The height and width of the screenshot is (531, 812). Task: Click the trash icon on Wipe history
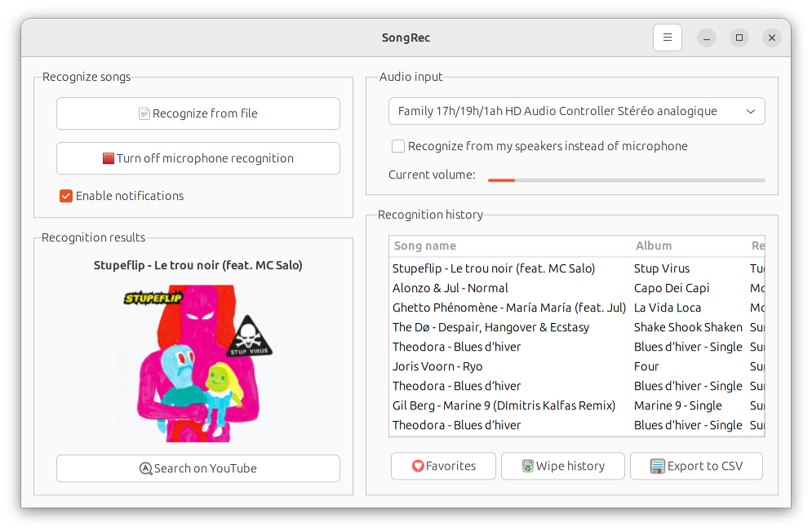527,467
